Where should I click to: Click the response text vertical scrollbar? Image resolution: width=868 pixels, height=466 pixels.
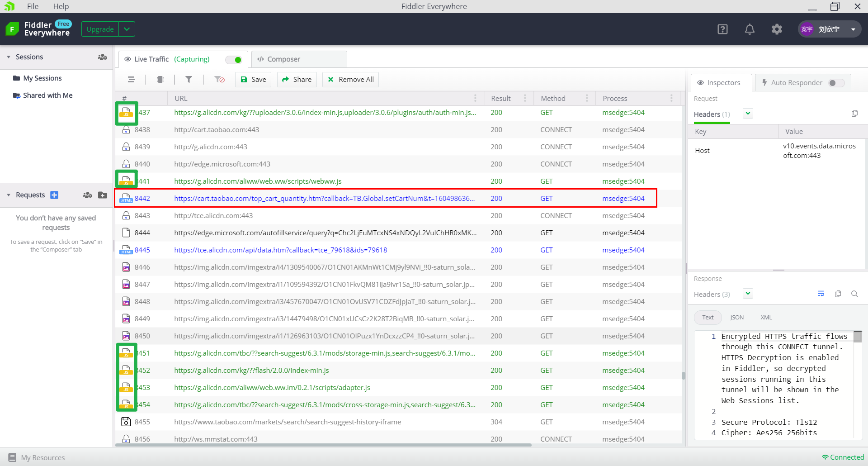click(x=858, y=337)
